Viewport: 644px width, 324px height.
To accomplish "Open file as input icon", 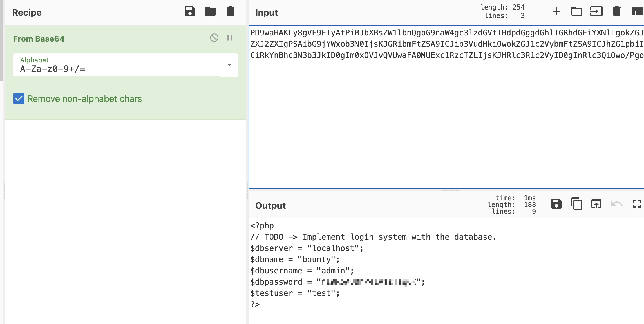I will tap(596, 12).
